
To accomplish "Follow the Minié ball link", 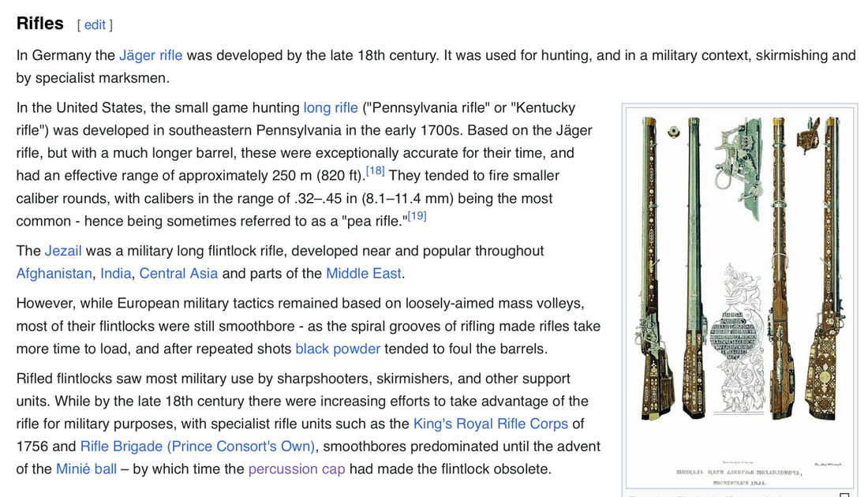I will (x=86, y=469).
